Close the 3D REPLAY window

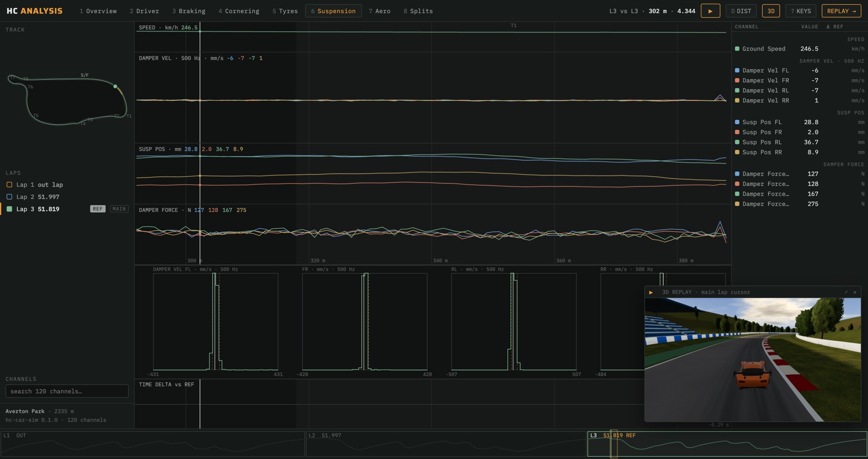[x=855, y=292]
